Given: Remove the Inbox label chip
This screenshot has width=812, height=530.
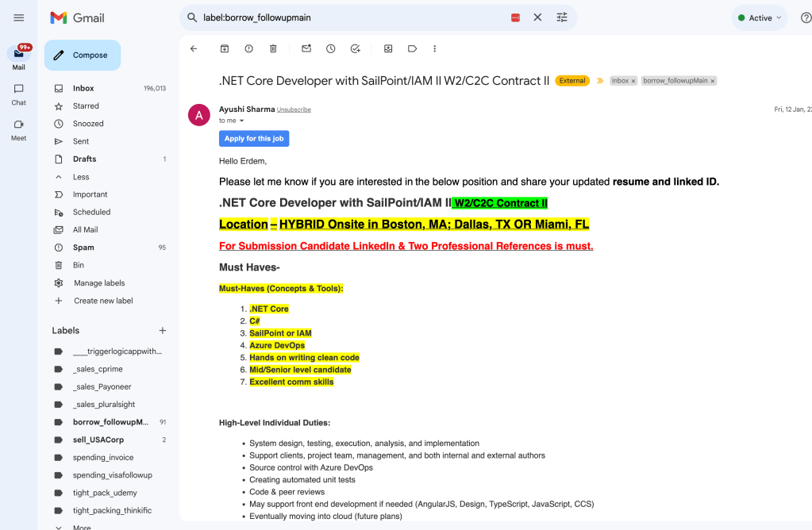Looking at the screenshot, I should point(633,81).
